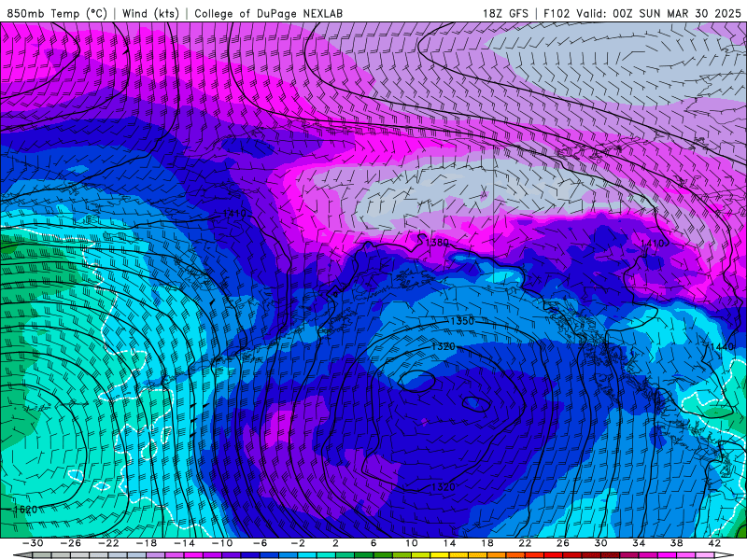Select the 42 colorbar scale label
Screen dimensions: 747x560
[x=714, y=543]
